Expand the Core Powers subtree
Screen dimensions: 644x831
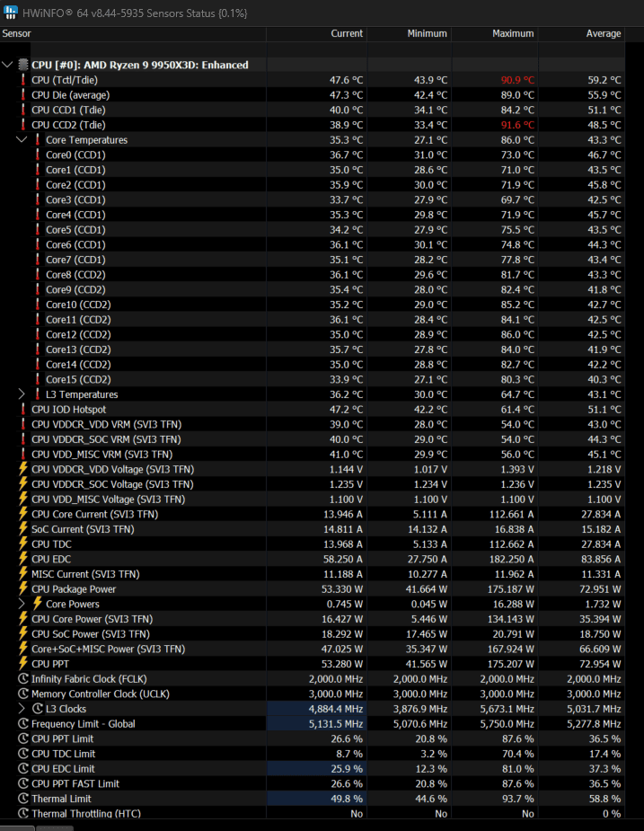22,604
